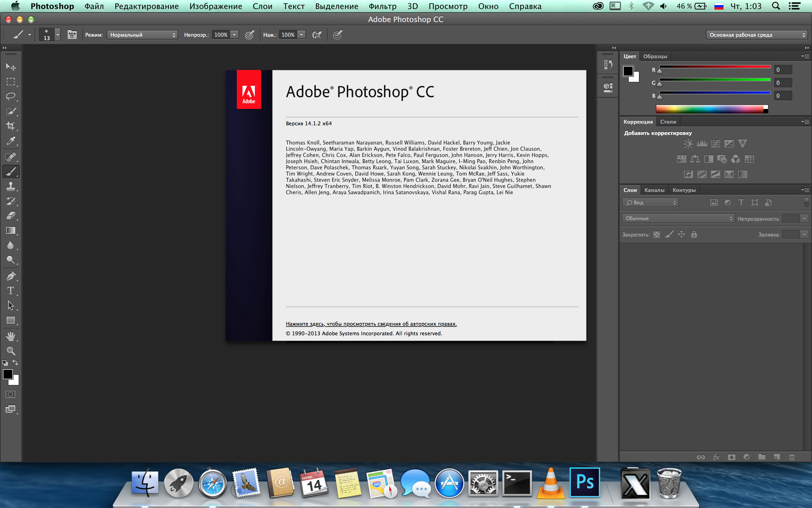812x508 pixels.
Task: Select the Rectangle shape tool
Action: (x=11, y=320)
